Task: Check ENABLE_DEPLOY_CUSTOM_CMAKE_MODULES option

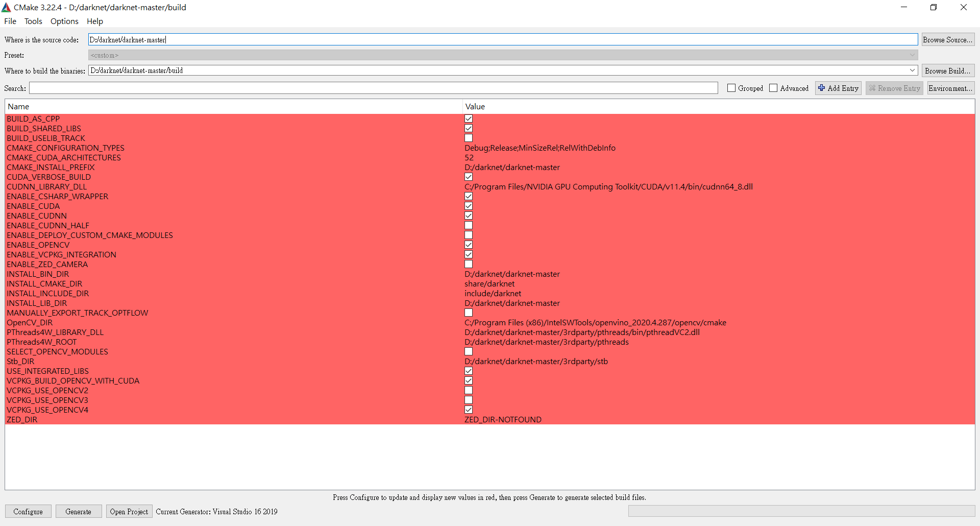Action: tap(469, 235)
